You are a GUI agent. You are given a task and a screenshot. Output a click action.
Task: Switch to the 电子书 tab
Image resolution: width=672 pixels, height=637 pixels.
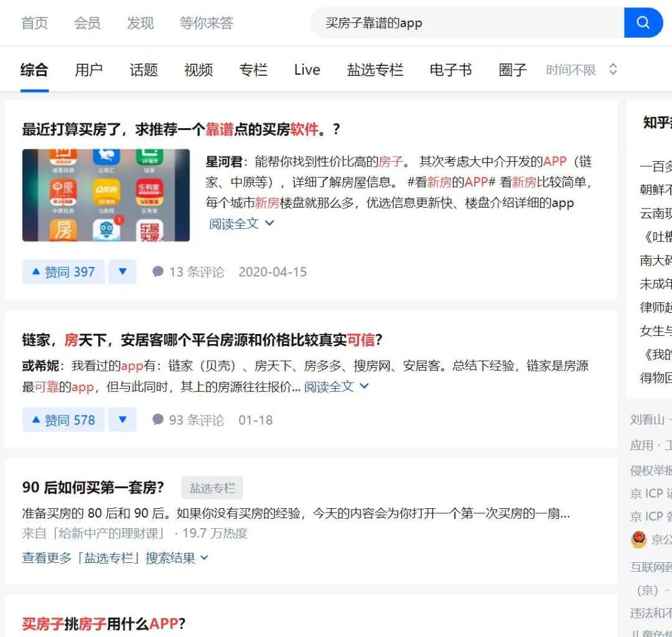[x=450, y=70]
